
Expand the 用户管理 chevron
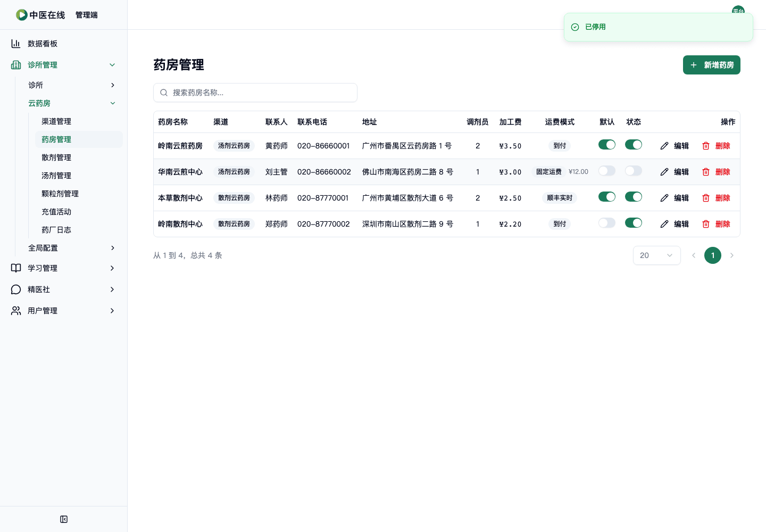tap(112, 311)
